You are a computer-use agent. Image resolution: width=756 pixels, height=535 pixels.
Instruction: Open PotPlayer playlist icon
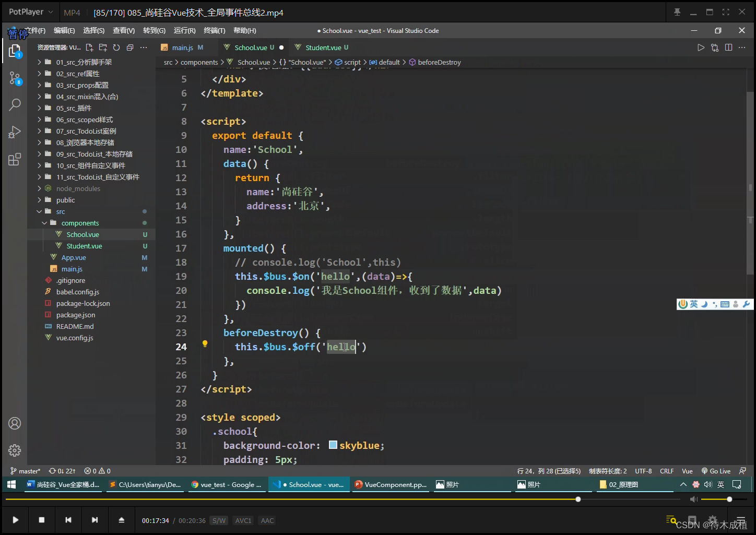pyautogui.click(x=741, y=520)
